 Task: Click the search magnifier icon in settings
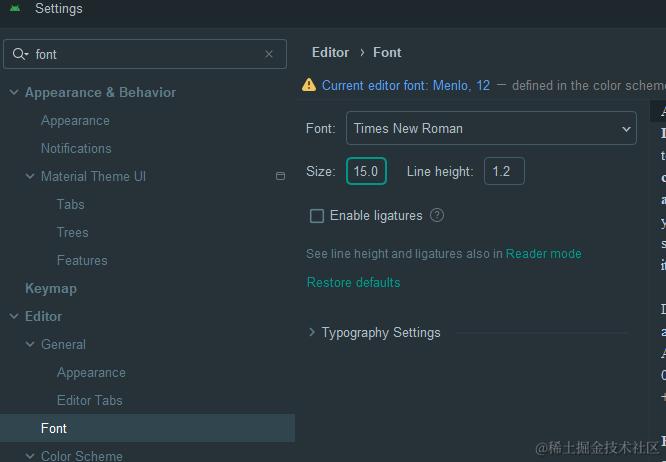[20, 54]
